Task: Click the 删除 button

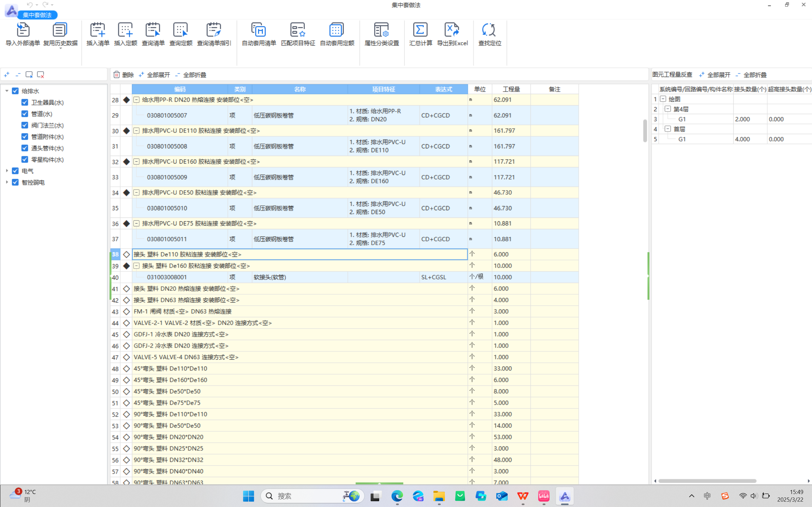Action: [123, 75]
